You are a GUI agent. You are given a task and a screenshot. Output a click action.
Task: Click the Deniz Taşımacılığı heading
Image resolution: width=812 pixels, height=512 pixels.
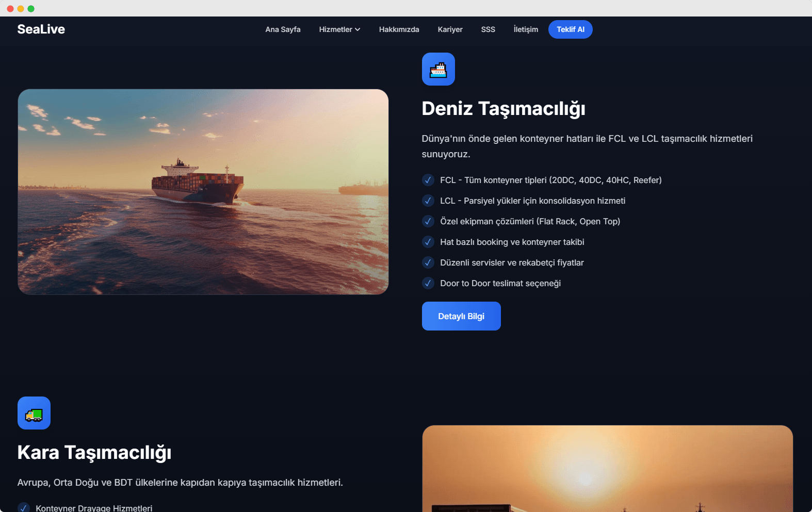[504, 109]
